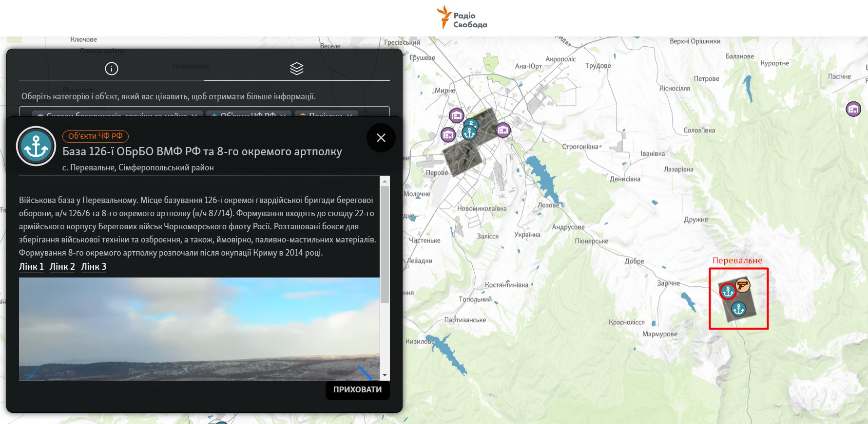The height and width of the screenshot is (424, 868).
Task: Open the landscape photo in the card
Action: (x=199, y=329)
